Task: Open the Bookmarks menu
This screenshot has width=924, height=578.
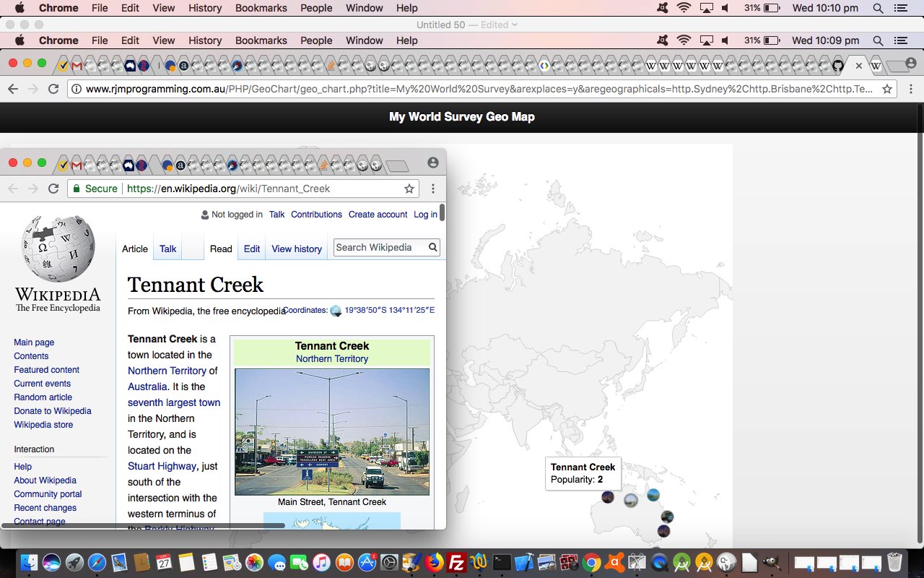Action: [x=261, y=8]
